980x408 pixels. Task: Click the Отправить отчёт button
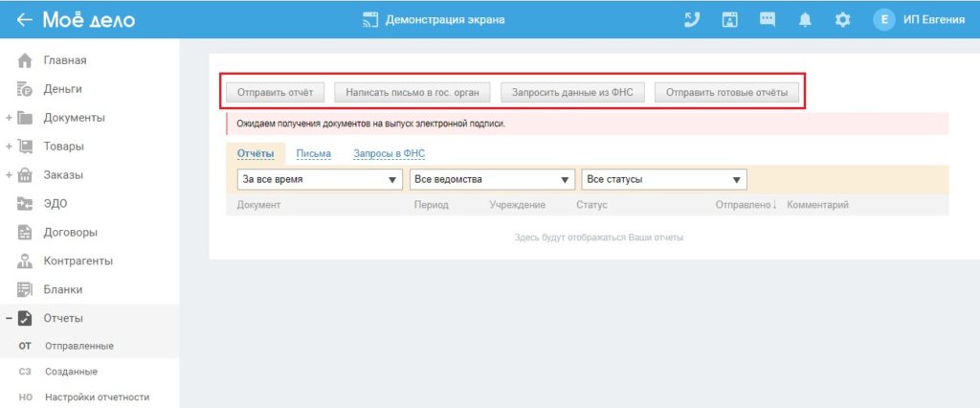coord(275,92)
